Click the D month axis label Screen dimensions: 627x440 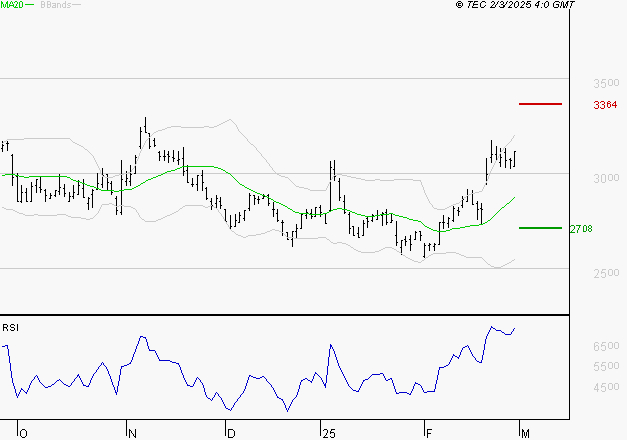click(231, 434)
